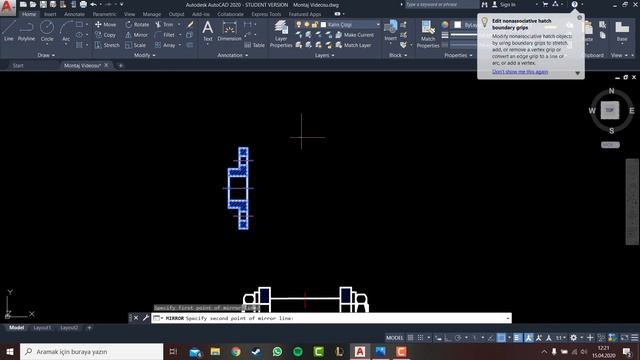Toggle lineweight display in status bar
Viewport: 640px width, 360px height.
(x=518, y=338)
